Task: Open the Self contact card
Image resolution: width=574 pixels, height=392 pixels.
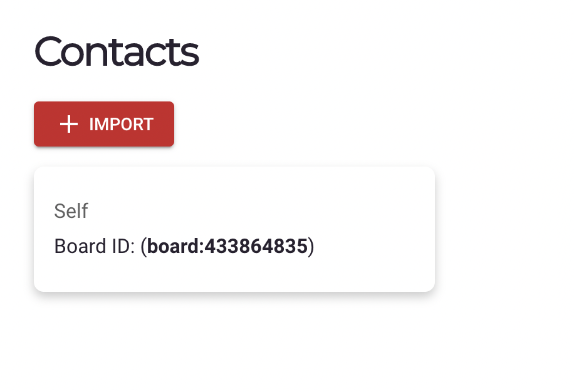Action: click(234, 229)
